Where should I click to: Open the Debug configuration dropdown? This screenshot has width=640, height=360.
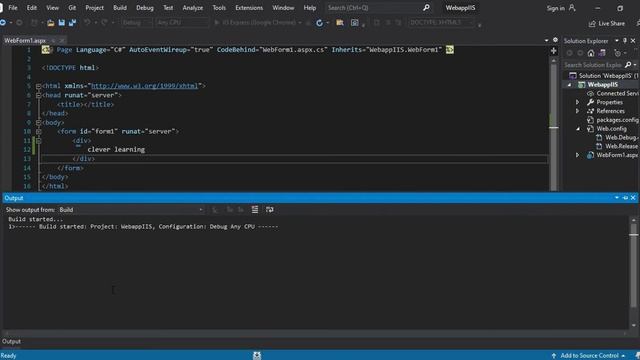[x=137, y=22]
